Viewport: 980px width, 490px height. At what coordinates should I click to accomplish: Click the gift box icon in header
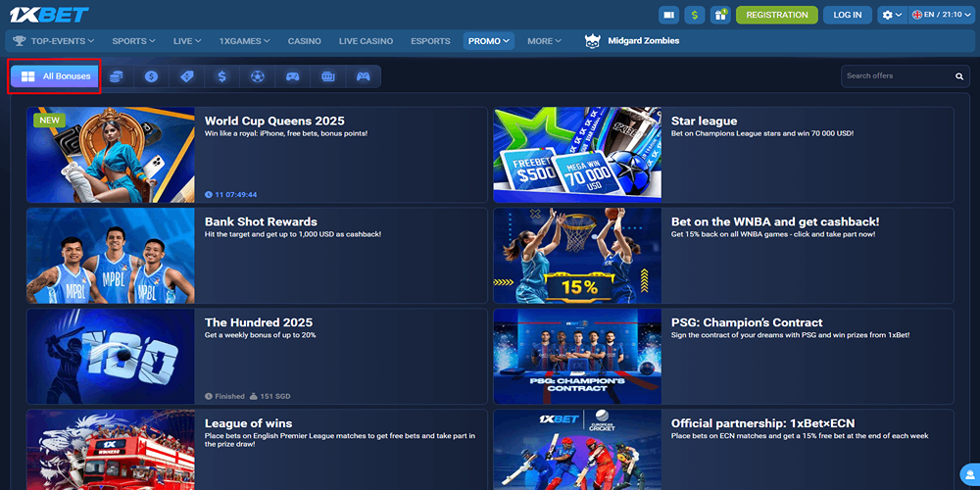(x=721, y=15)
